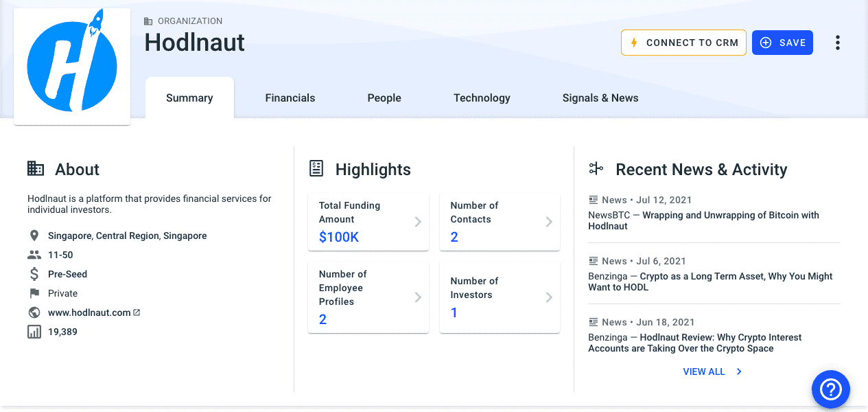
Task: Open the Technology tab
Action: click(481, 98)
